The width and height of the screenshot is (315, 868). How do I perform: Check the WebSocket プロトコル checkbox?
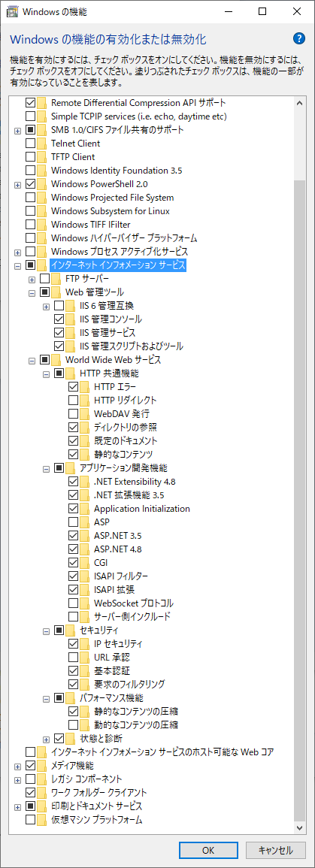73,603
